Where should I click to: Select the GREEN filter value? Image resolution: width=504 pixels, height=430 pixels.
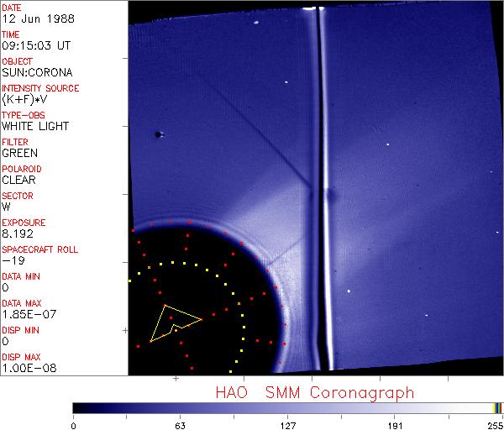click(x=20, y=154)
